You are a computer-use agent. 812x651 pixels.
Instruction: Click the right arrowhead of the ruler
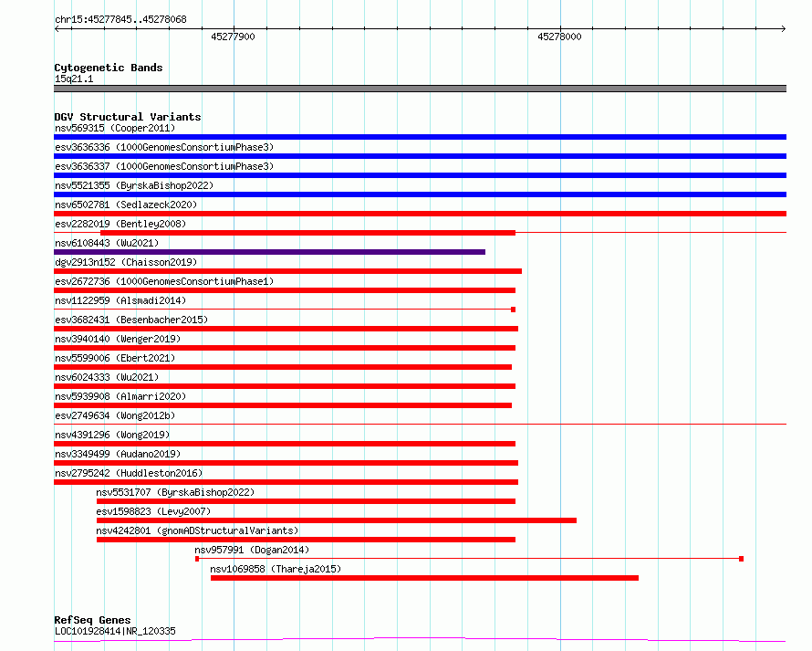(x=784, y=28)
